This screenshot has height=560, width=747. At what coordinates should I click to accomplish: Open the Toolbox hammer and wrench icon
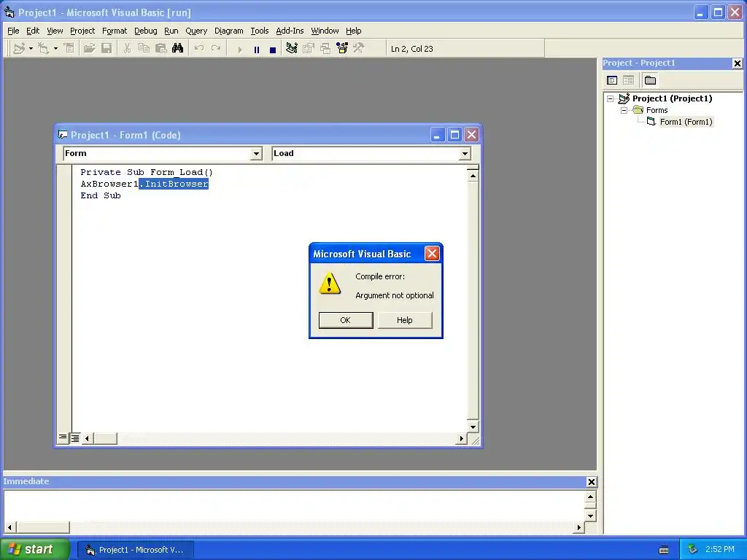[359, 49]
